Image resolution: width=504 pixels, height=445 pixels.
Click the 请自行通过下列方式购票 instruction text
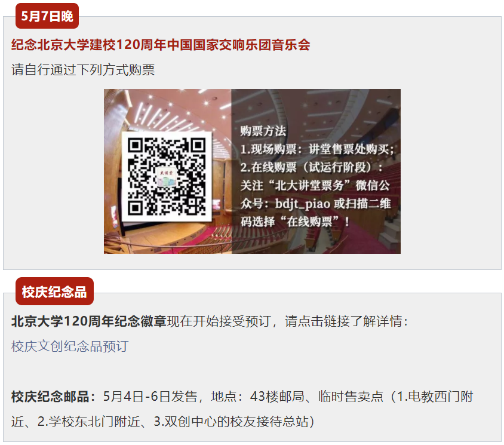point(83,70)
